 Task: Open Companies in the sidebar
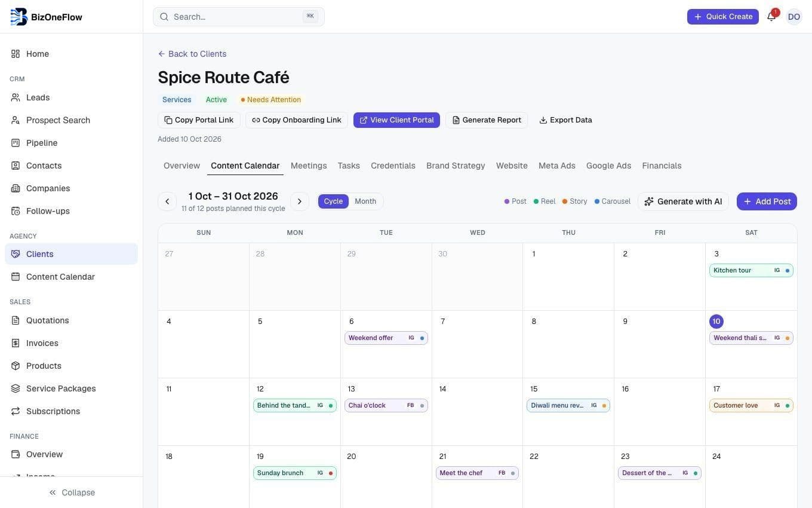71,188
